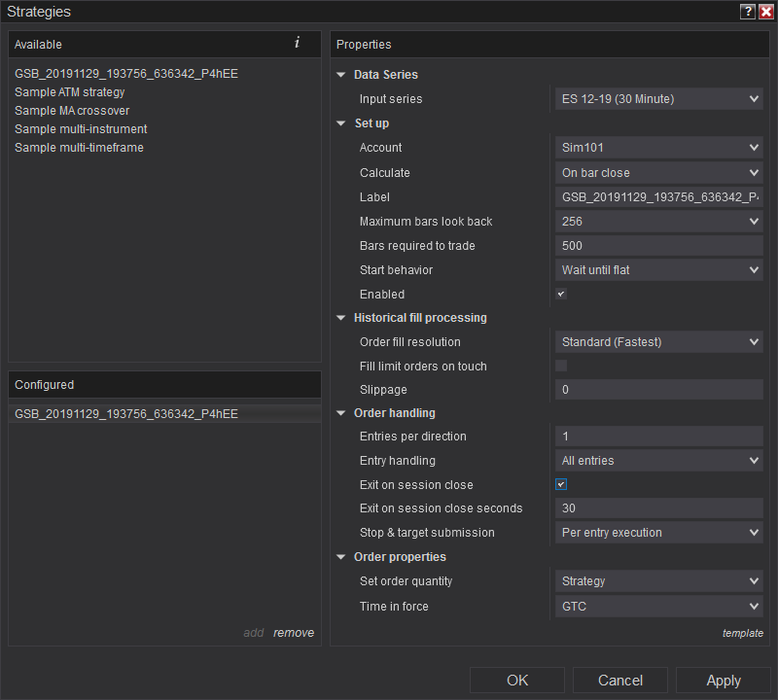Select Sample multi-timeframe in Available list

[79, 148]
